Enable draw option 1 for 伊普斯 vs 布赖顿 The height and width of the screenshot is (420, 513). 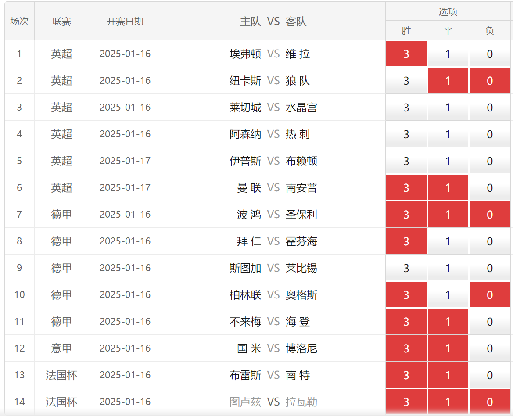[448, 161]
